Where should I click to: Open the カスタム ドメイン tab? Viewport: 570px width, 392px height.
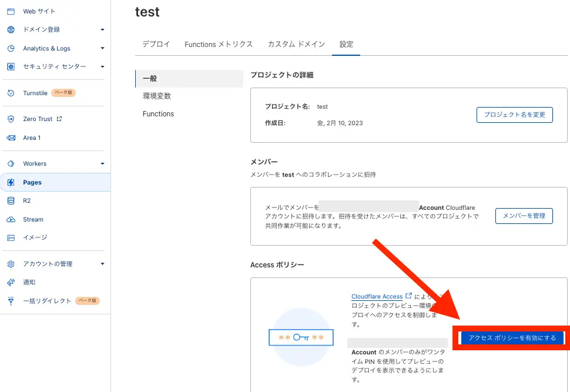(296, 44)
